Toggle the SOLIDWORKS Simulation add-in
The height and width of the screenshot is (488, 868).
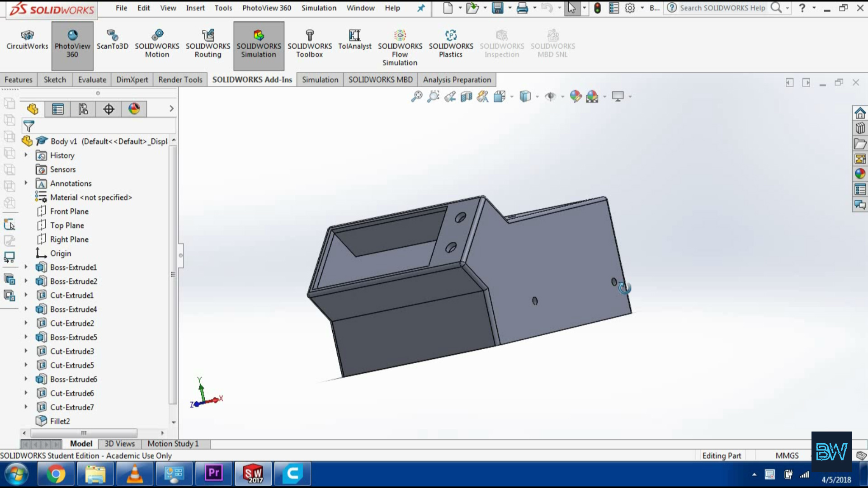tap(259, 44)
